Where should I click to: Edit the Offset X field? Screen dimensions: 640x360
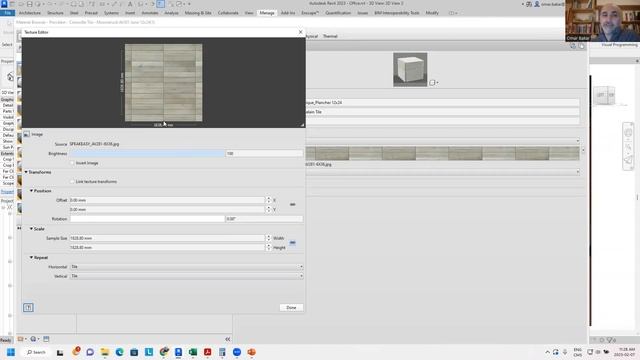tap(167, 200)
